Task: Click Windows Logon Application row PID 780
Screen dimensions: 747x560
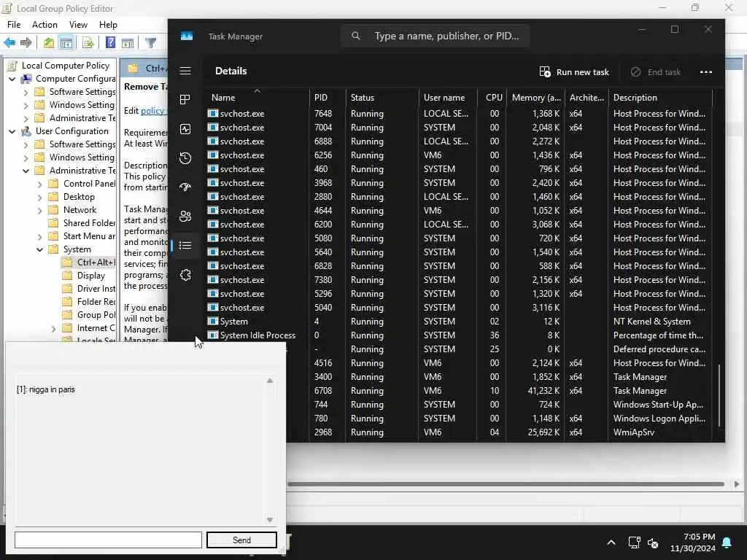Action: coord(499,419)
